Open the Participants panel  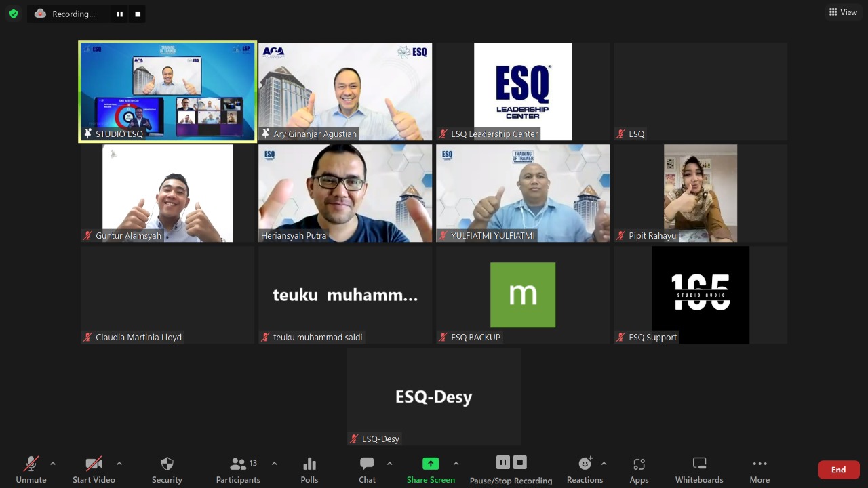pyautogui.click(x=238, y=469)
